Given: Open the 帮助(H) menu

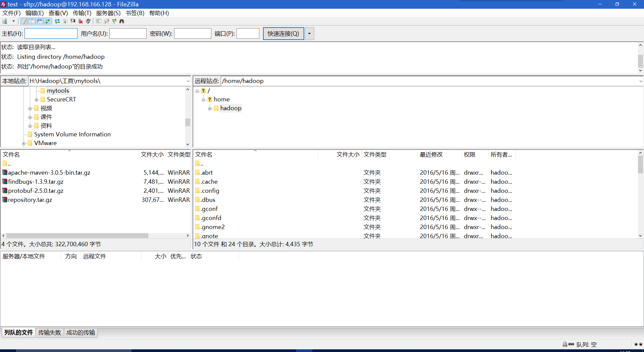Looking at the screenshot, I should 159,13.
